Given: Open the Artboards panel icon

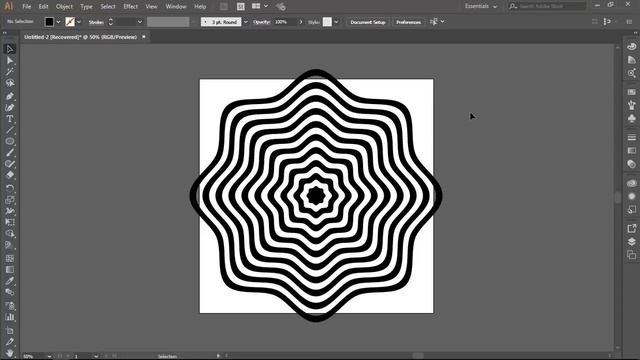Looking at the screenshot, I should [631, 255].
